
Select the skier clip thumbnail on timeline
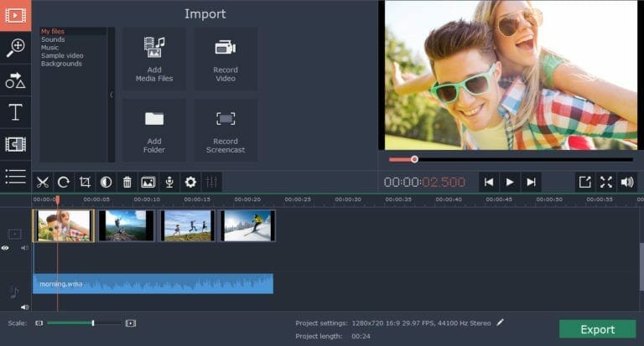pos(247,225)
